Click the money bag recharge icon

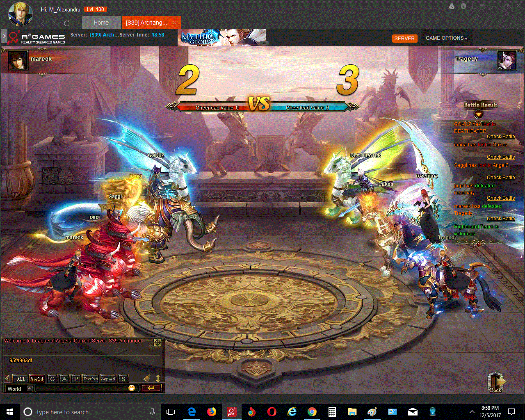point(452,6)
